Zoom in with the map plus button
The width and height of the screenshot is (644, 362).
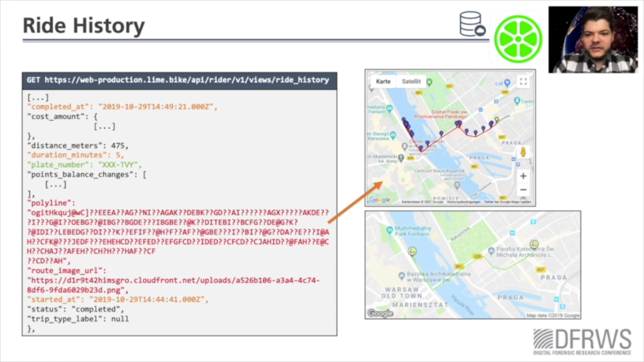click(x=523, y=176)
